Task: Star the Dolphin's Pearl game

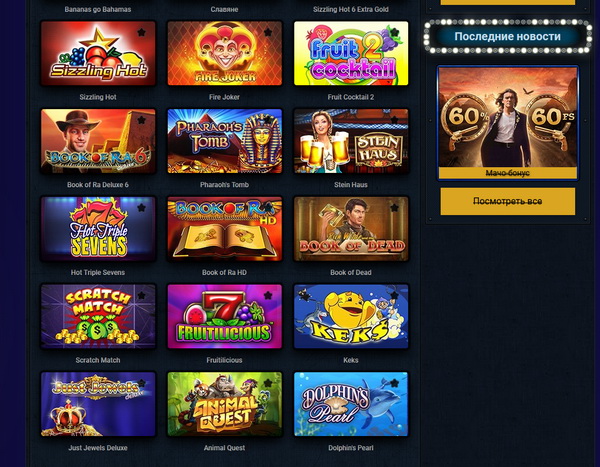Action: pyautogui.click(x=394, y=383)
